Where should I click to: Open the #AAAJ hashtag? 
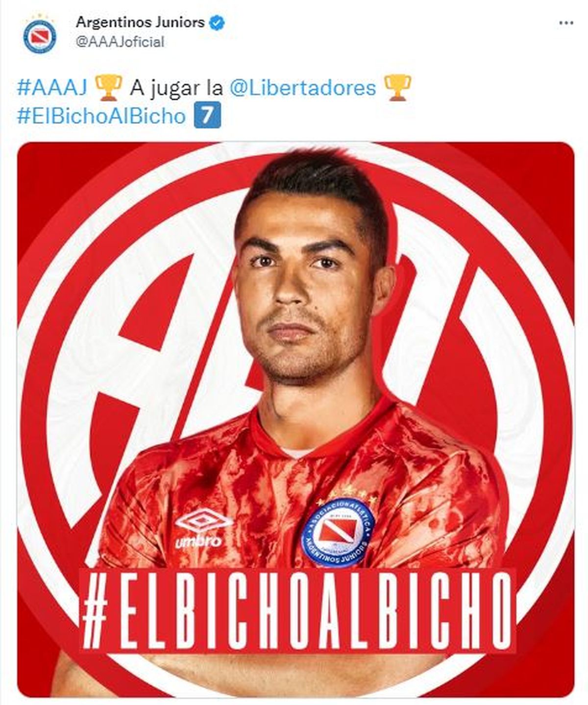52,88
